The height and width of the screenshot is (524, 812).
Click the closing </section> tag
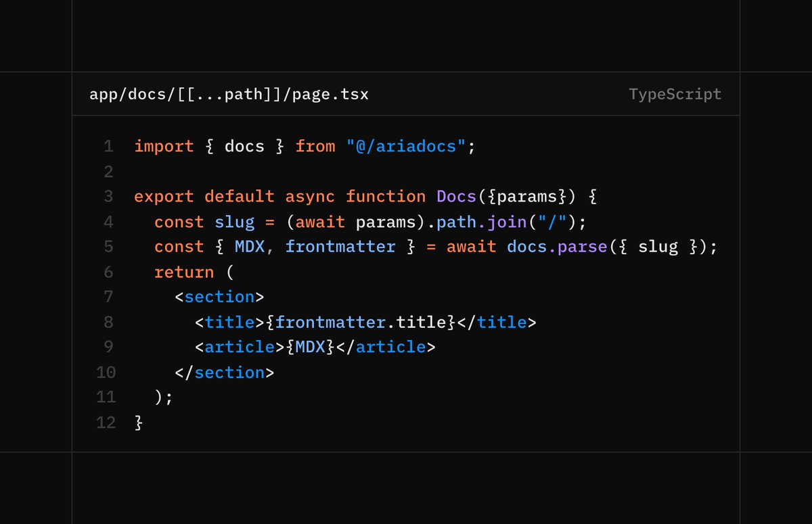click(225, 373)
